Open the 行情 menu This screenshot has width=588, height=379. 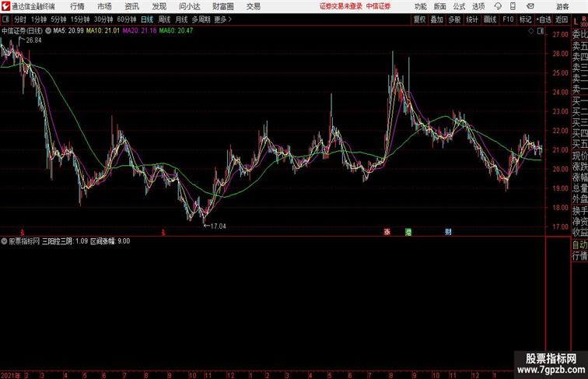coord(77,6)
